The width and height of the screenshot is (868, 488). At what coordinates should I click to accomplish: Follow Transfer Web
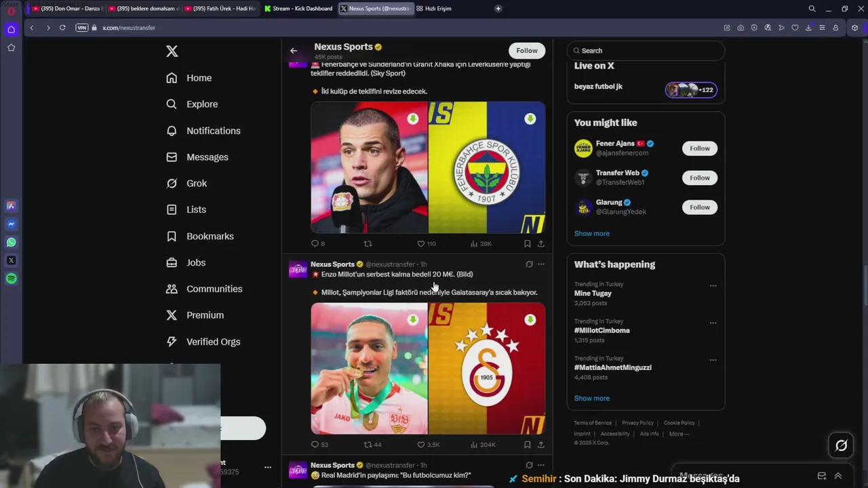[700, 178]
